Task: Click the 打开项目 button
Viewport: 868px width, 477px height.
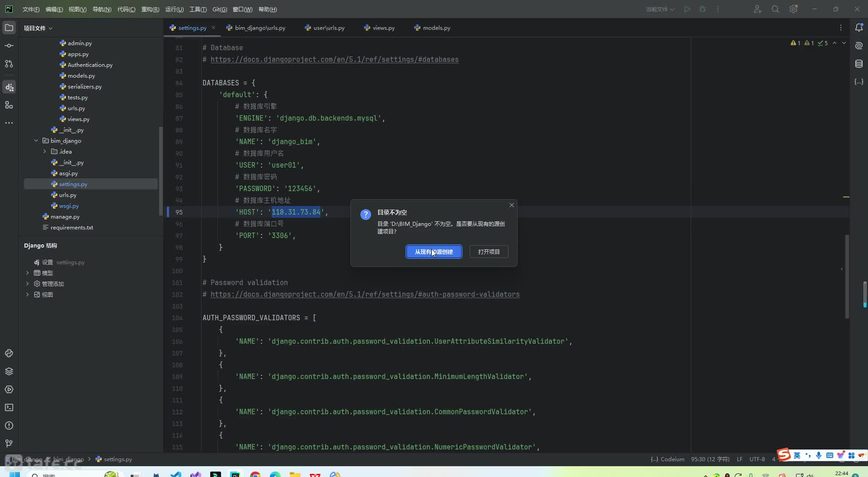Action: tap(489, 252)
